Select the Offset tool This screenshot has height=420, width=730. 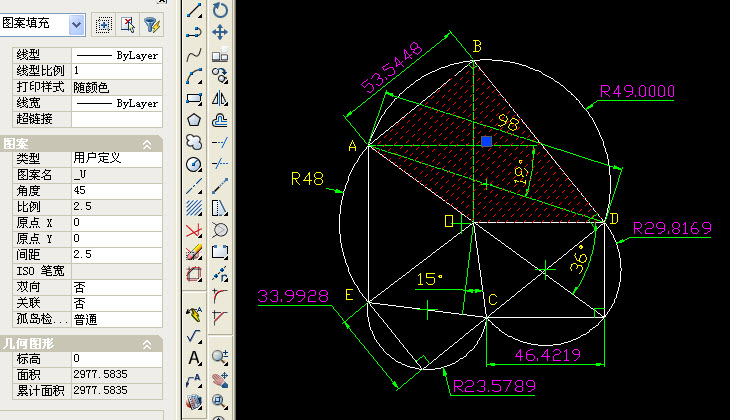click(x=220, y=120)
